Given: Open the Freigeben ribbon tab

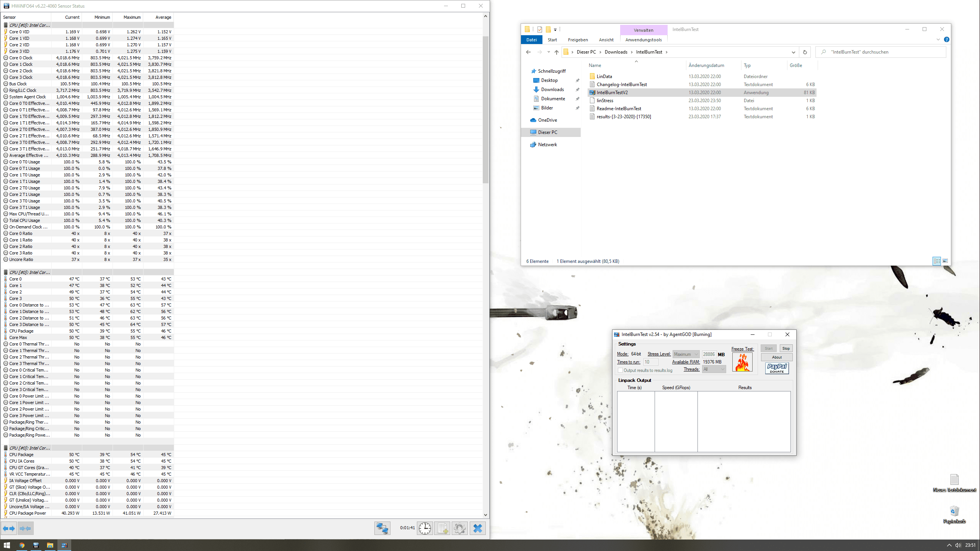Looking at the screenshot, I should coord(578,40).
